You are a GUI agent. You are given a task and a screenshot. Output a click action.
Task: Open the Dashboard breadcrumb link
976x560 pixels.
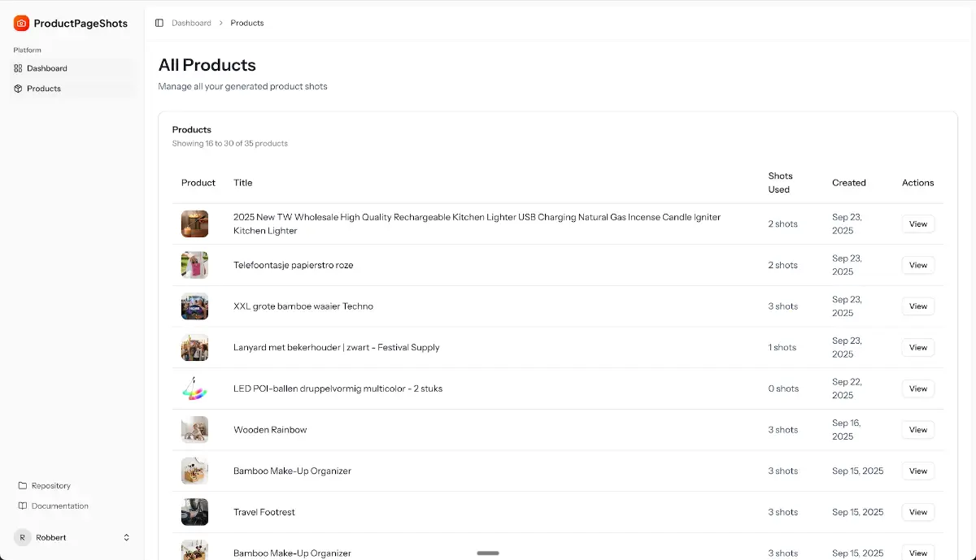(191, 23)
